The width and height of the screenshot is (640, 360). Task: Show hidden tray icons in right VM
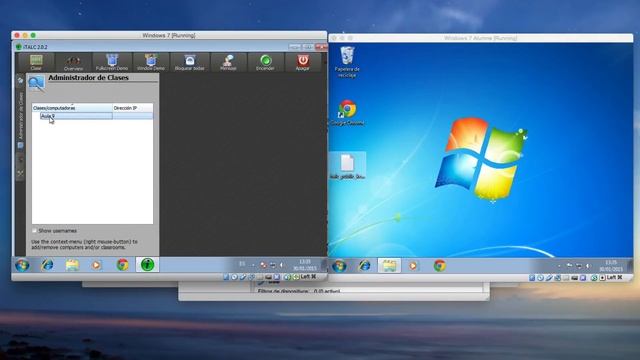pos(559,266)
